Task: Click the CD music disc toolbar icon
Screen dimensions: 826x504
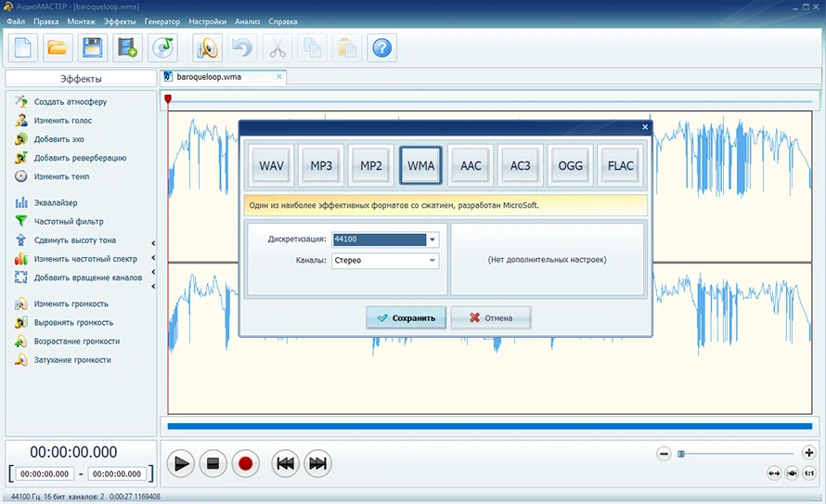Action: (x=162, y=48)
